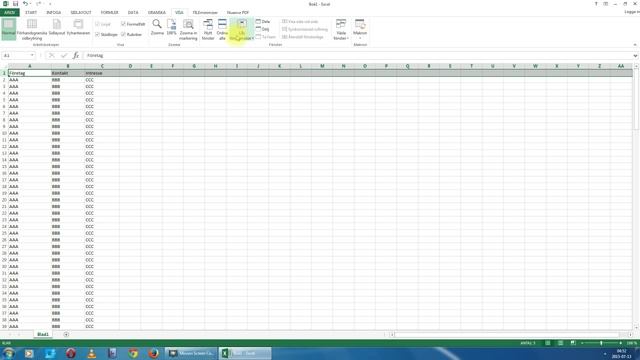The image size is (640, 360).
Task: Switch to the FORMLER ribbon tab
Action: tap(109, 13)
